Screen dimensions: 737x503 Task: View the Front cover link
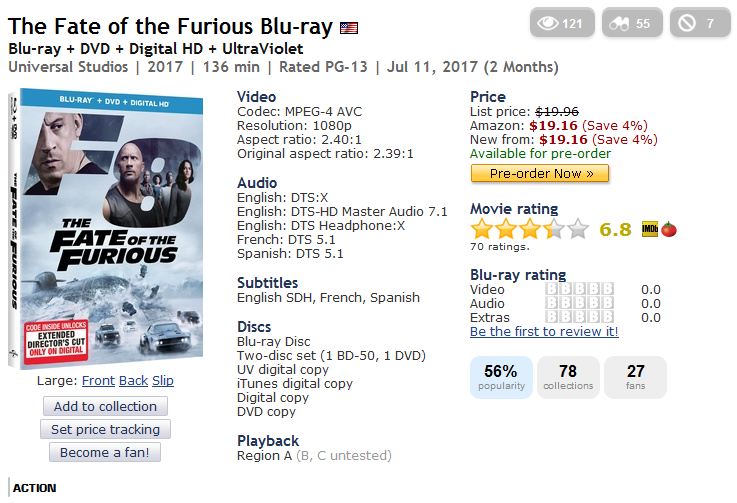tap(98, 381)
